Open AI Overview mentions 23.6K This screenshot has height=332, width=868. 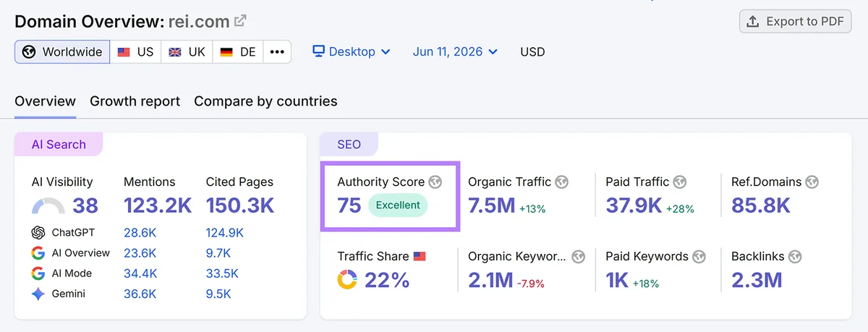pos(140,253)
